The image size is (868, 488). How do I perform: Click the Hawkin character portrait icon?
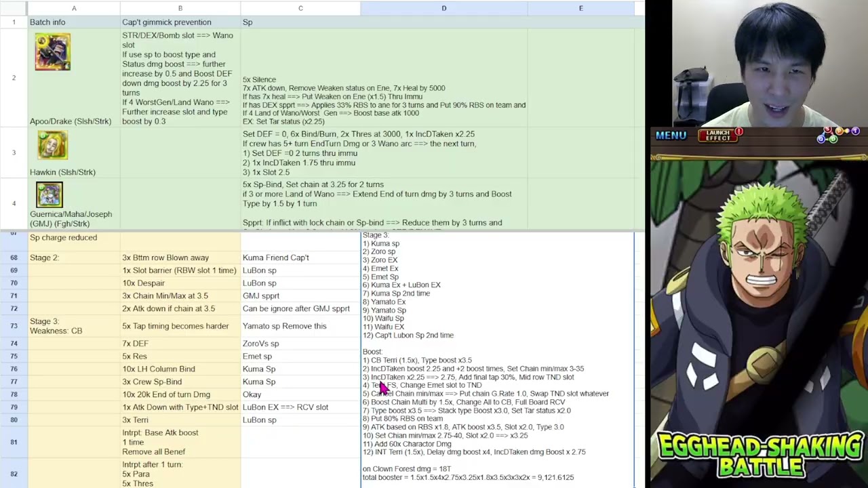point(52,146)
